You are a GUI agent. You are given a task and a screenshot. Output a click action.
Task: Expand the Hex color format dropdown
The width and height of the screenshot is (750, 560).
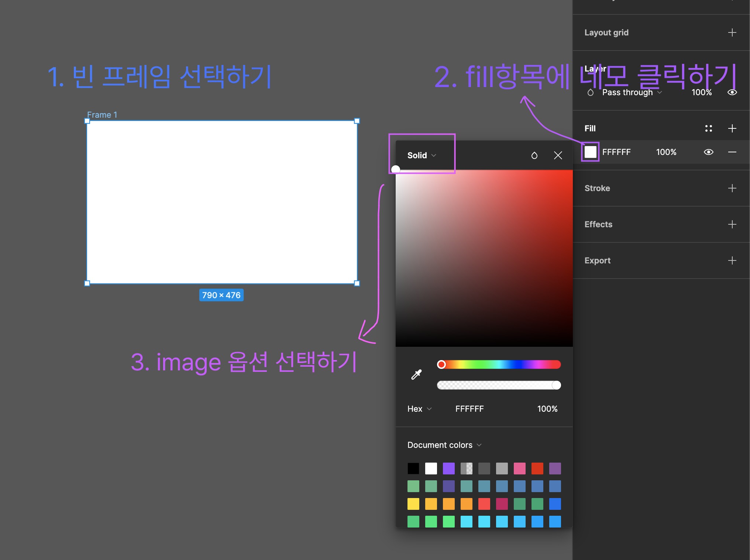419,409
